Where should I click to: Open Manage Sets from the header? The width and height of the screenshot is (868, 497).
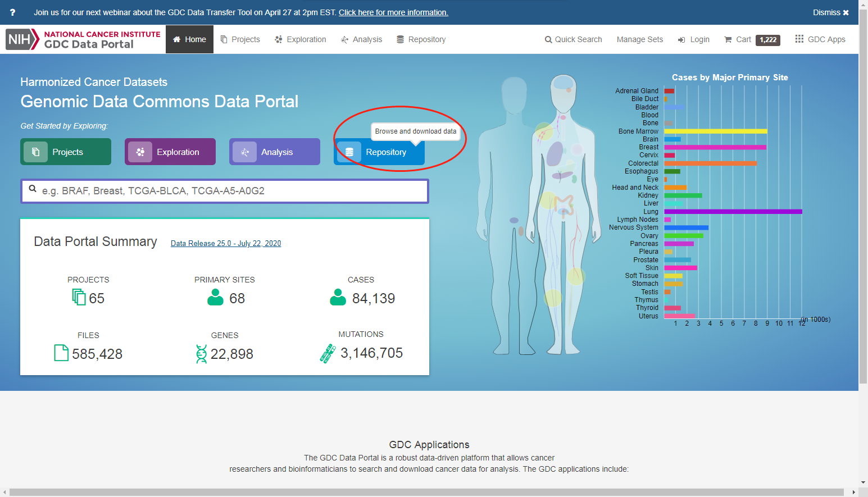(x=640, y=39)
